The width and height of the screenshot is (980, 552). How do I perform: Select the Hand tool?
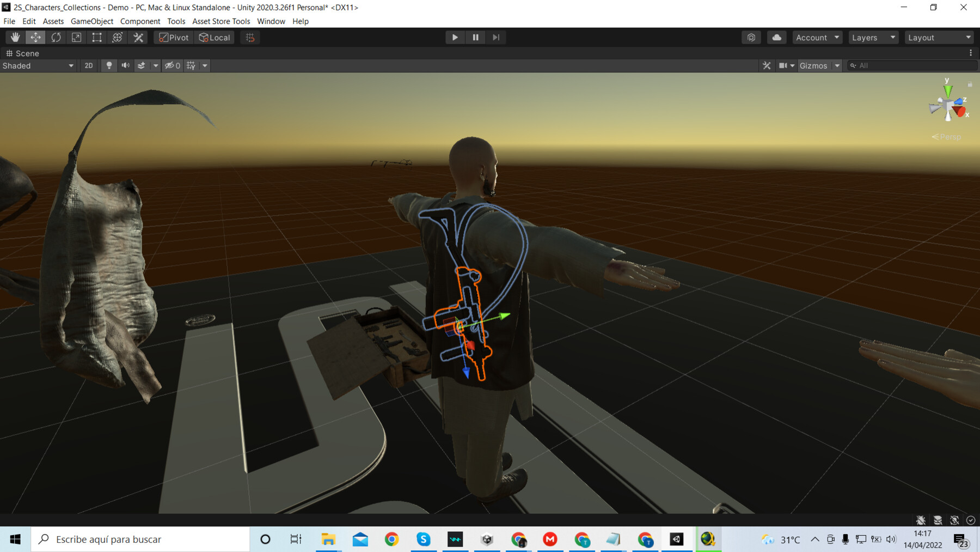tap(15, 37)
